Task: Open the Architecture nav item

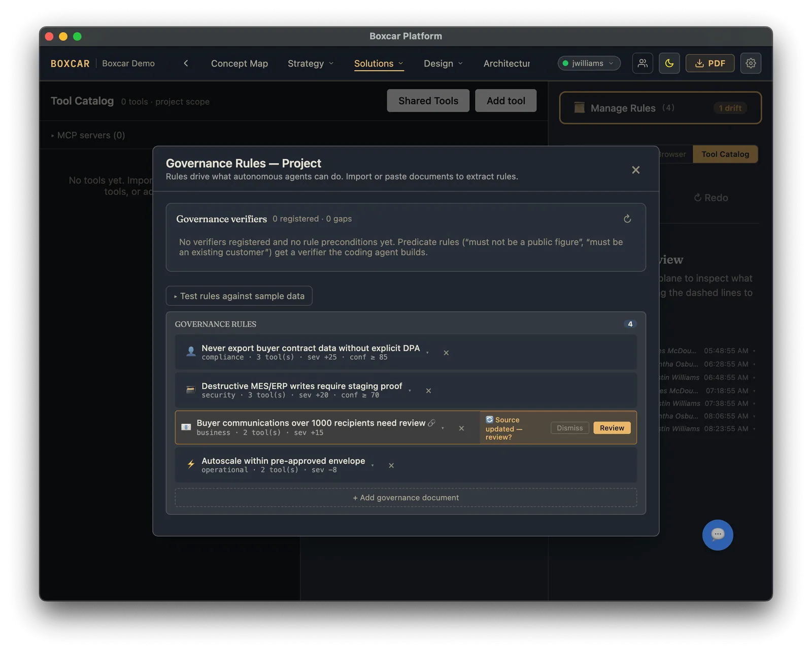Action: coord(506,63)
